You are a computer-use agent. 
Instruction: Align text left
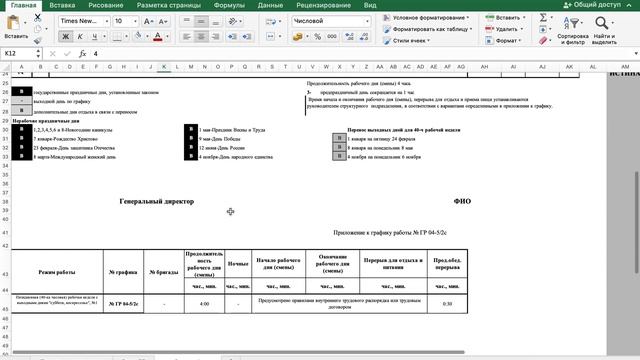(x=187, y=37)
